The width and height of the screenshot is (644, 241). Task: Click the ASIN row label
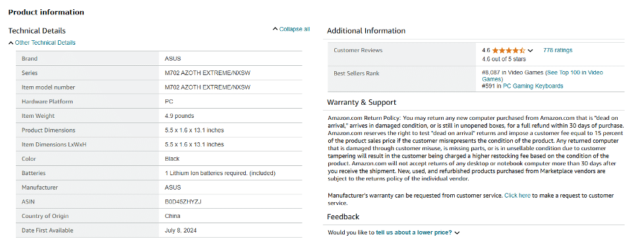[x=28, y=201]
